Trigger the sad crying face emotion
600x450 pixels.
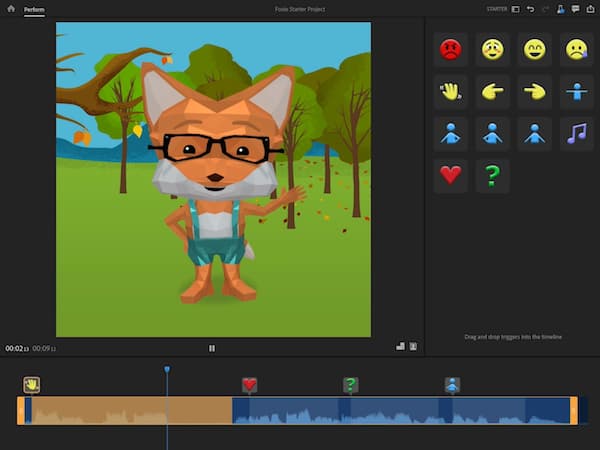[x=577, y=50]
